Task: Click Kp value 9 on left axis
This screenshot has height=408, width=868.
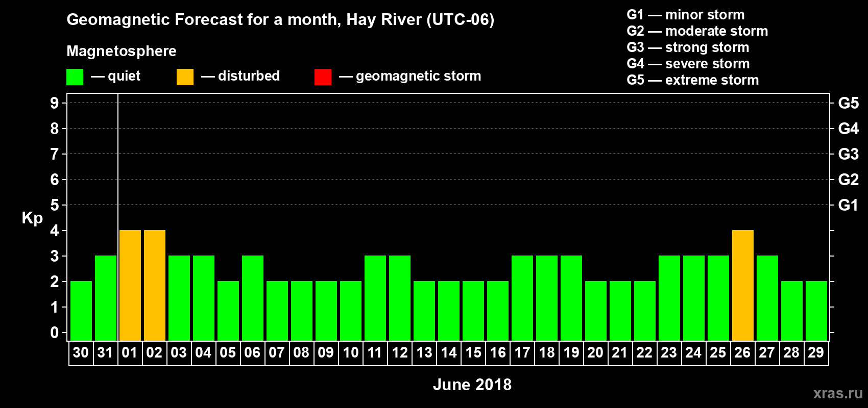Action: point(55,103)
